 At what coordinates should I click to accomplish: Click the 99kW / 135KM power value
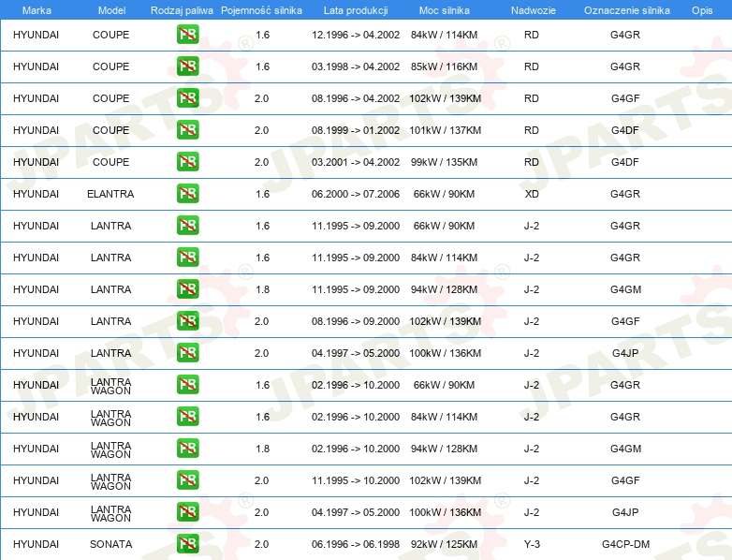pos(444,162)
